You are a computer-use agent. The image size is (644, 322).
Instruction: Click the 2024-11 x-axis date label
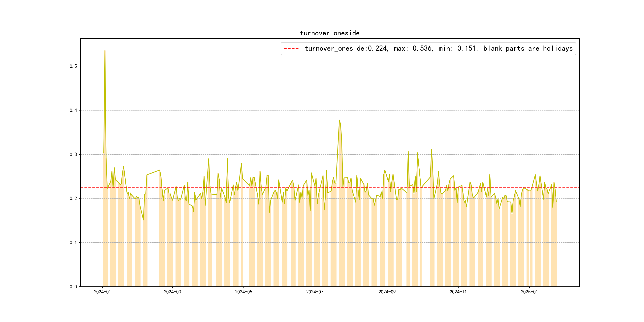click(x=458, y=292)
